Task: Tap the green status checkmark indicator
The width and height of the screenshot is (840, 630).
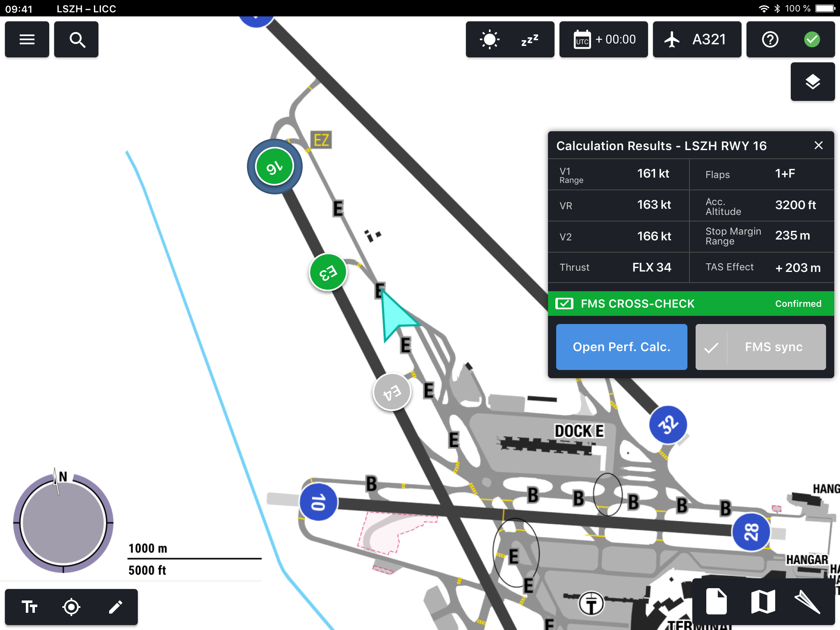Action: [x=812, y=40]
